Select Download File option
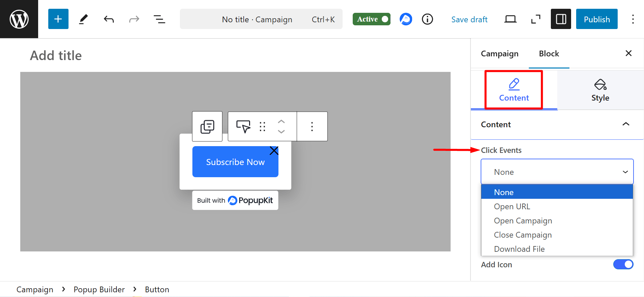 coord(519,249)
